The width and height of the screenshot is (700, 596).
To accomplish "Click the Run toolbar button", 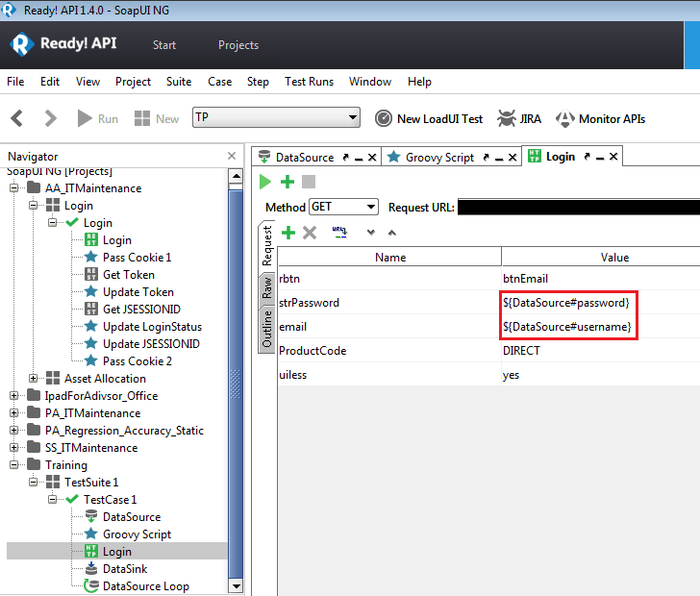I will coord(97,119).
